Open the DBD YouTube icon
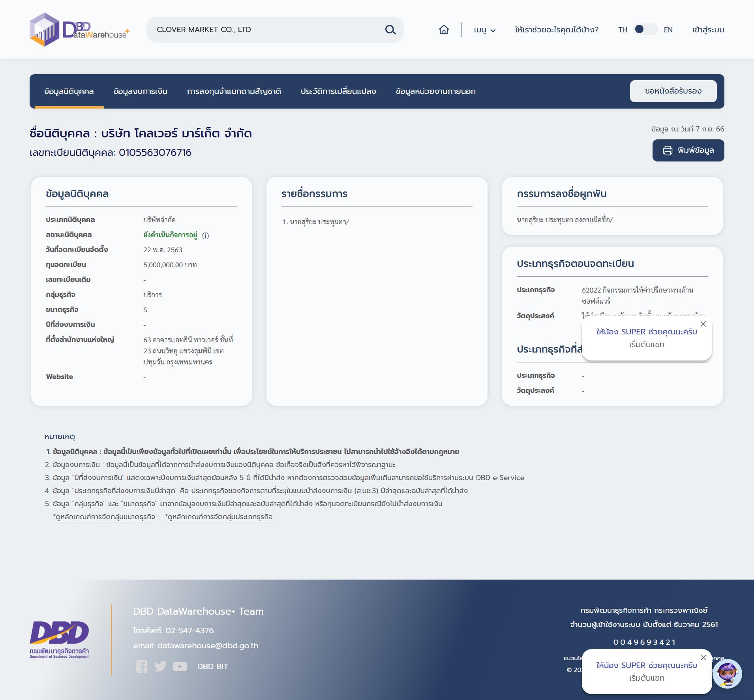This screenshot has height=700, width=754. click(180, 666)
